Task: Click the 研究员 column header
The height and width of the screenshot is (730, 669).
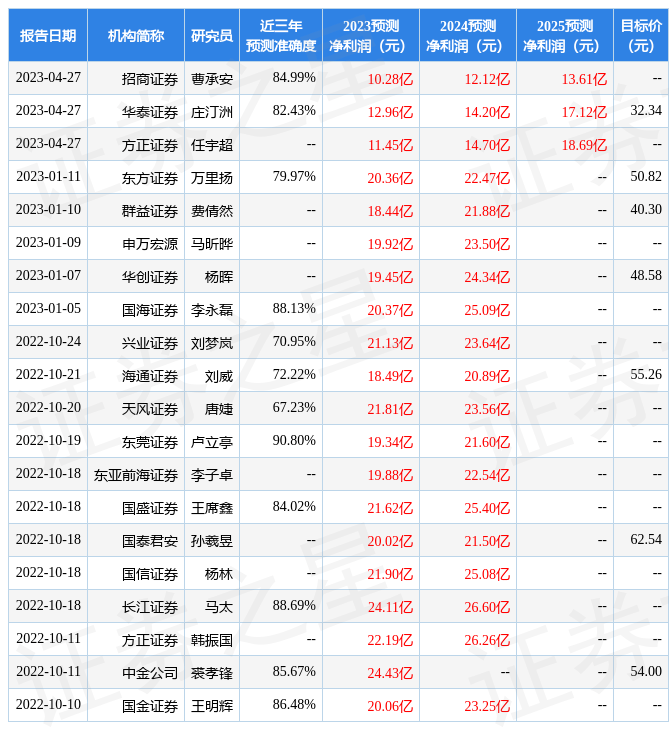Action: coord(212,35)
